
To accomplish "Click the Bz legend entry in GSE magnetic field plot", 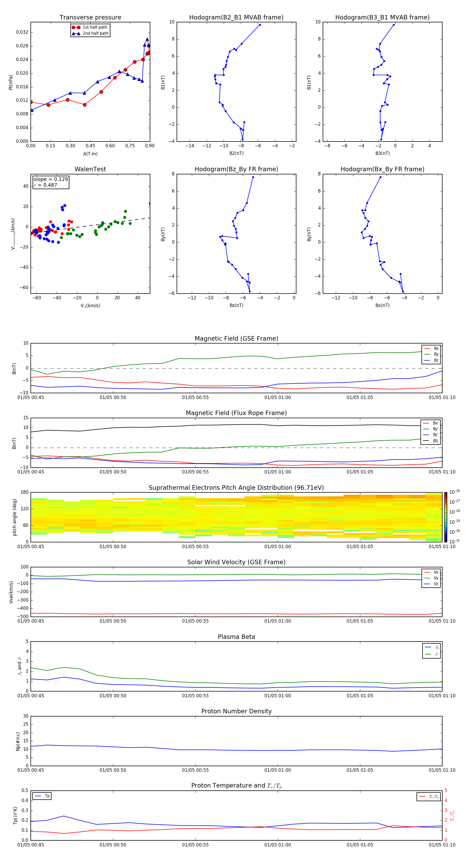I will pyautogui.click(x=431, y=361).
